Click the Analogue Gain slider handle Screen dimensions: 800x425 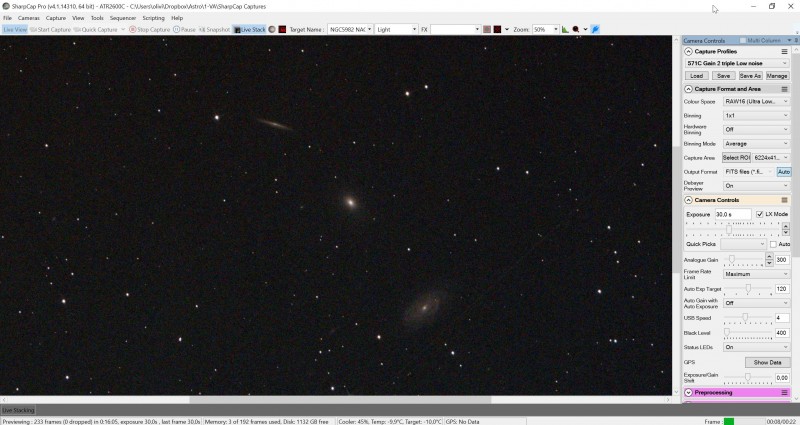(732, 260)
